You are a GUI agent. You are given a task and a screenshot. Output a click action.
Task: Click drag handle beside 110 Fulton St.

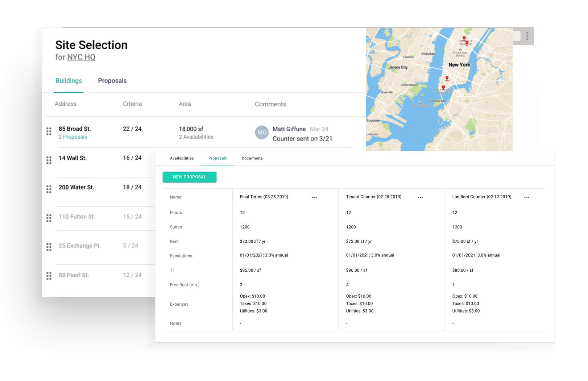pos(49,218)
